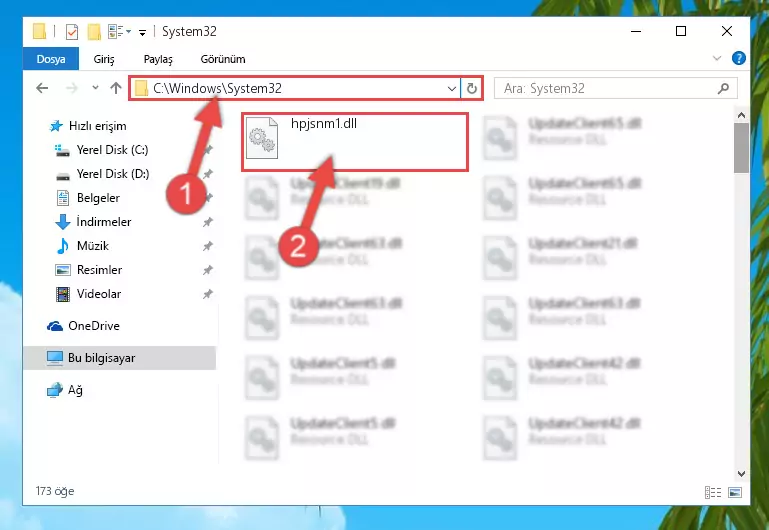Click the pin icon beside Müzik
The height and width of the screenshot is (530, 769).
208,246
